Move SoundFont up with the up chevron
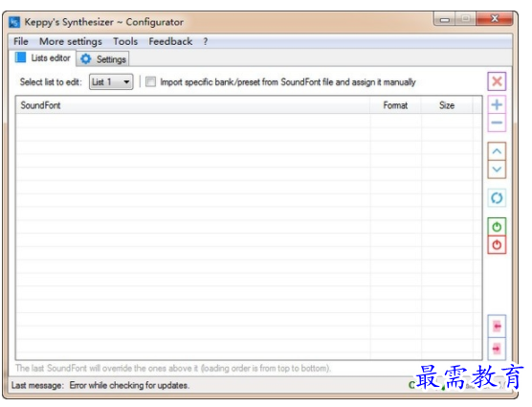 click(x=497, y=151)
